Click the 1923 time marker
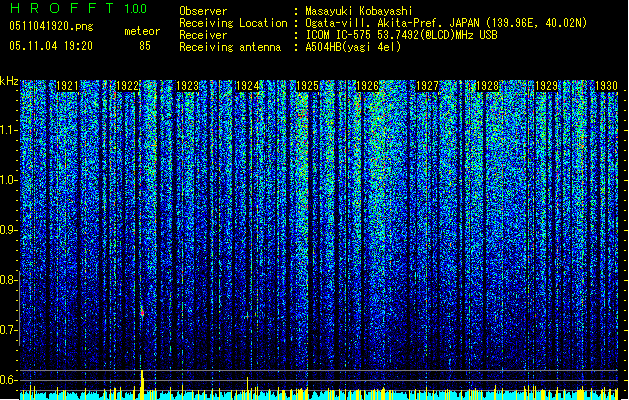629x400 pixels. [188, 86]
